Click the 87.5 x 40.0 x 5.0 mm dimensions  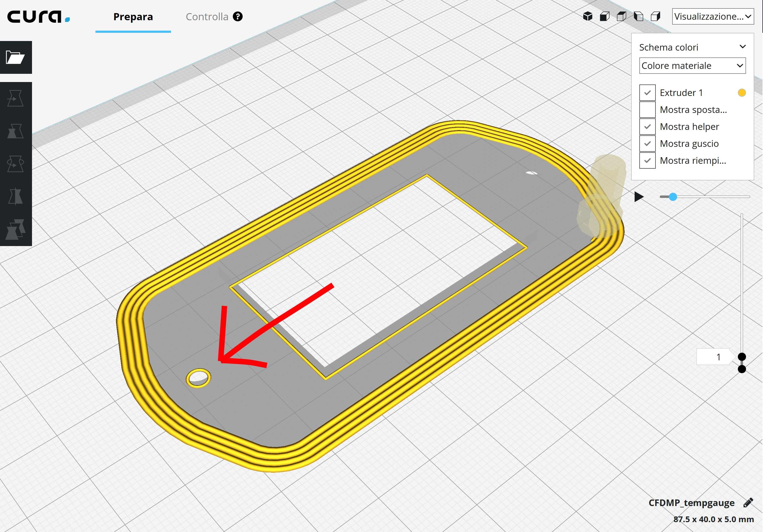pyautogui.click(x=713, y=519)
